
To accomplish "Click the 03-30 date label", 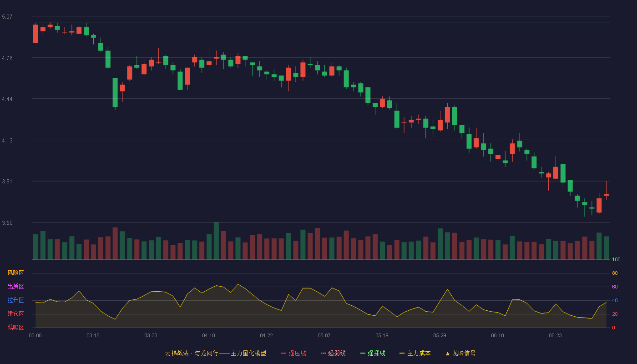I will [x=151, y=335].
